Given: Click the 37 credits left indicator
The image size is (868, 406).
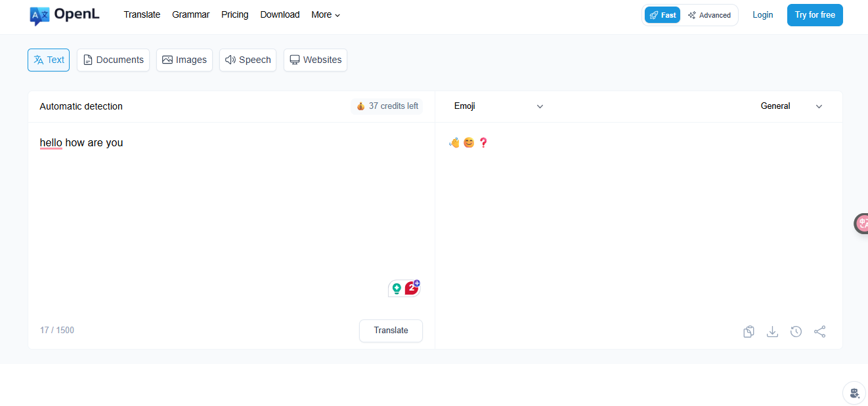Looking at the screenshot, I should click(x=386, y=106).
